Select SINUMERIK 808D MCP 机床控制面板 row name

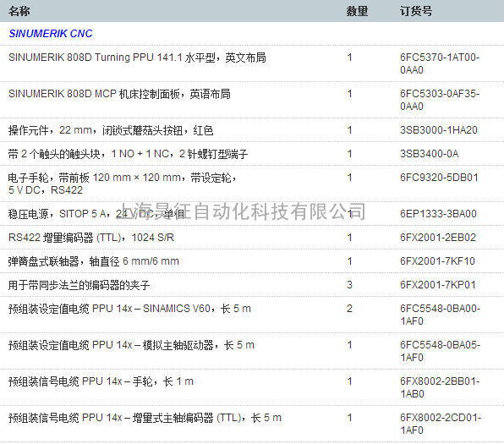(119, 94)
